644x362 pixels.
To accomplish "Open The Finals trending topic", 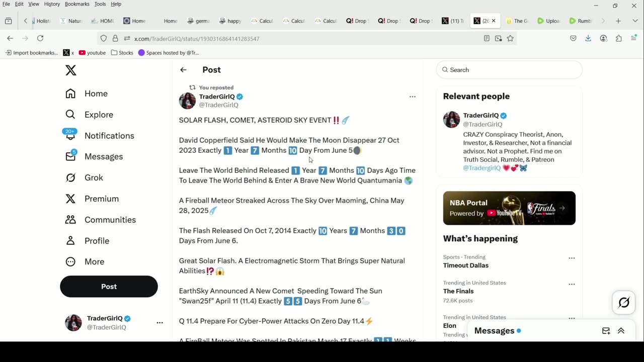I will tap(458, 291).
